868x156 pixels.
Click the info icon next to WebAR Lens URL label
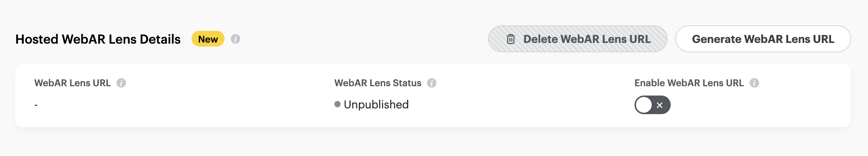coord(121,83)
